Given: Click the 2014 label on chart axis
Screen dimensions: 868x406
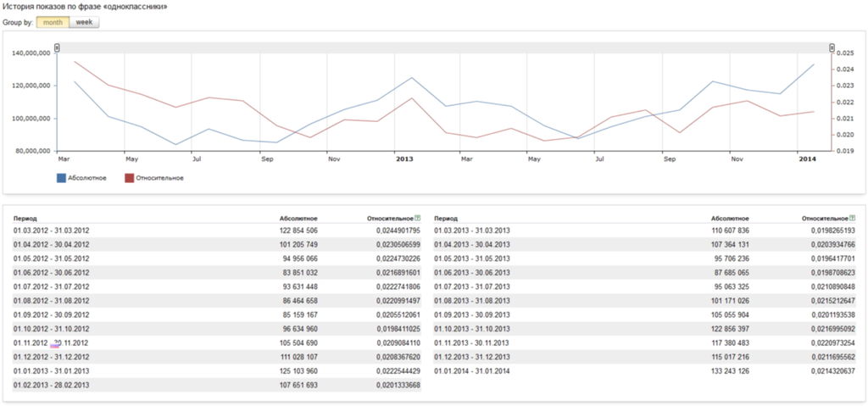Looking at the screenshot, I should [x=807, y=159].
